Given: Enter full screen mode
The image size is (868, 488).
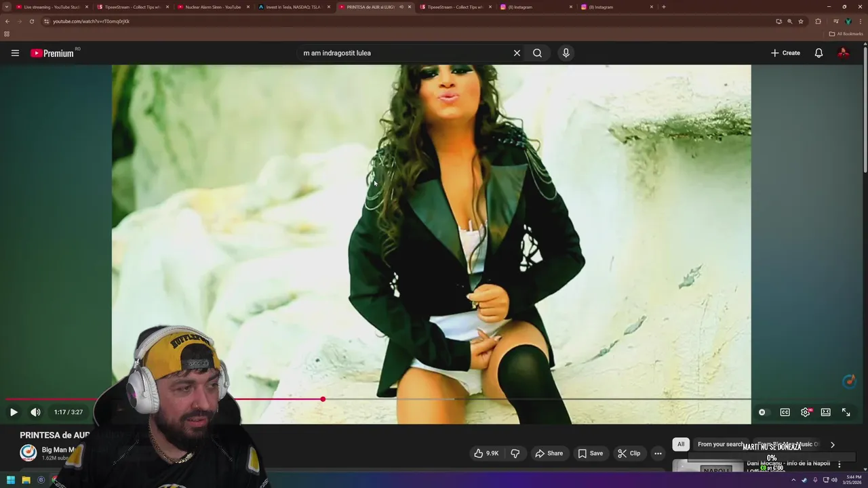Looking at the screenshot, I should (846, 412).
